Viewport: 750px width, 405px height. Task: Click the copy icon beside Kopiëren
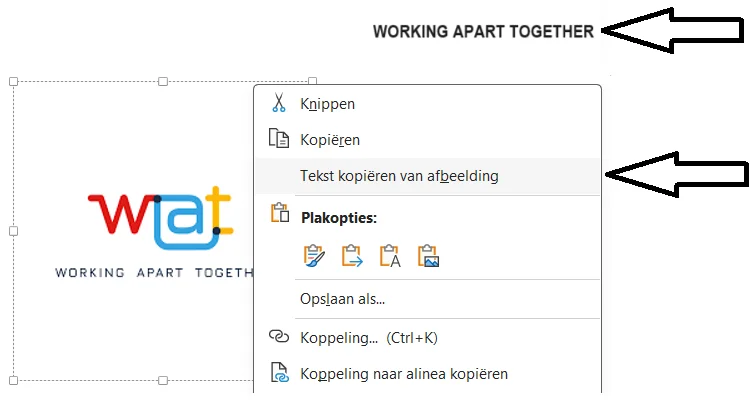click(x=279, y=140)
